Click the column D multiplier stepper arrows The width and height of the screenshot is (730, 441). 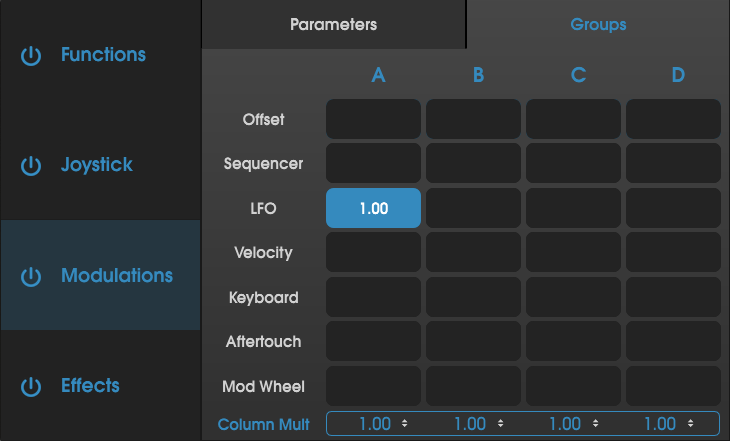click(690, 424)
